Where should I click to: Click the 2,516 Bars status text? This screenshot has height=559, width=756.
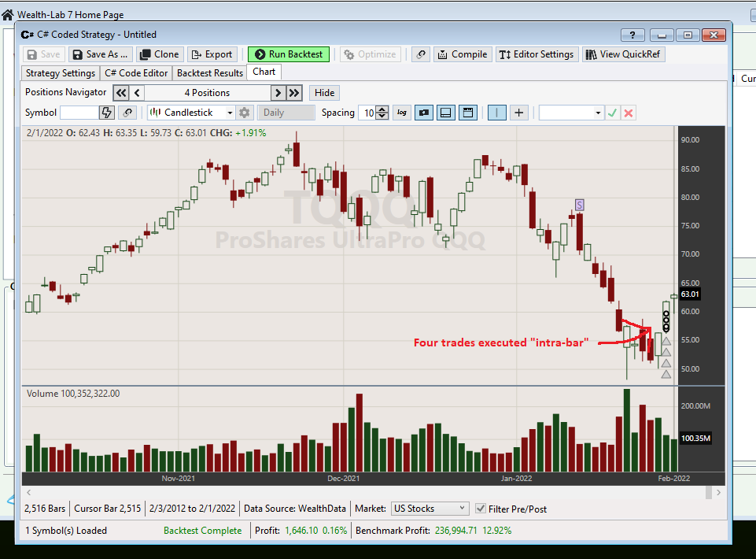pyautogui.click(x=45, y=509)
